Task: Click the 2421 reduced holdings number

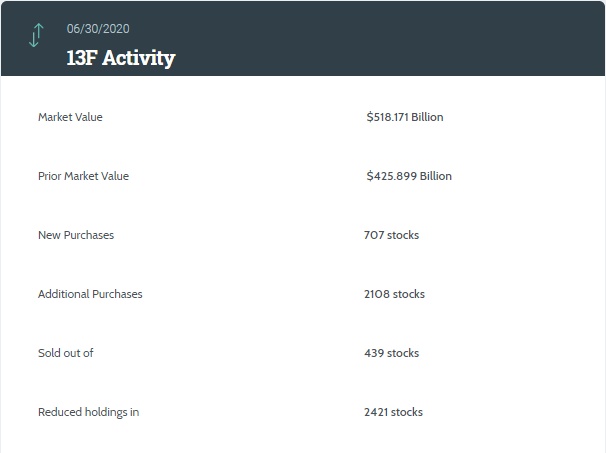Action: (377, 412)
